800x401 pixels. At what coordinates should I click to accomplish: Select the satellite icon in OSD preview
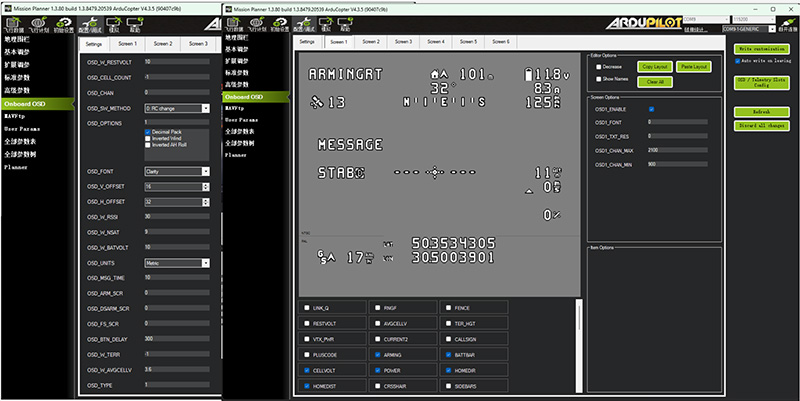[315, 102]
